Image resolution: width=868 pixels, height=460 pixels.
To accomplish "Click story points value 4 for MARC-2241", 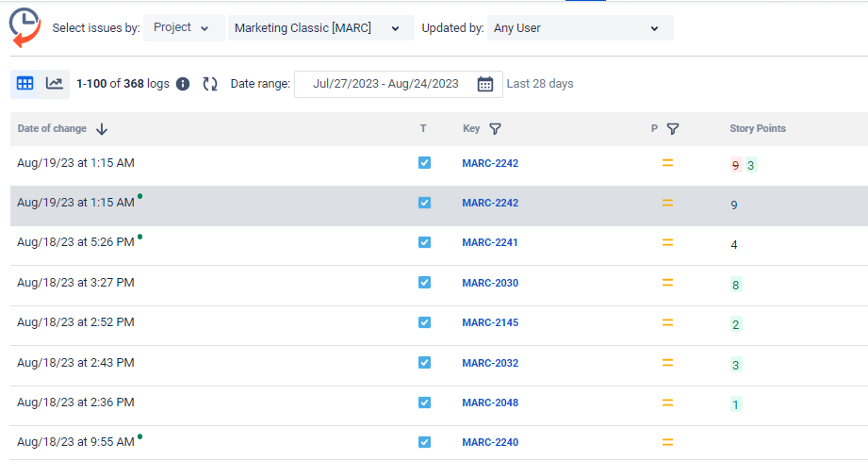I will [x=734, y=245].
